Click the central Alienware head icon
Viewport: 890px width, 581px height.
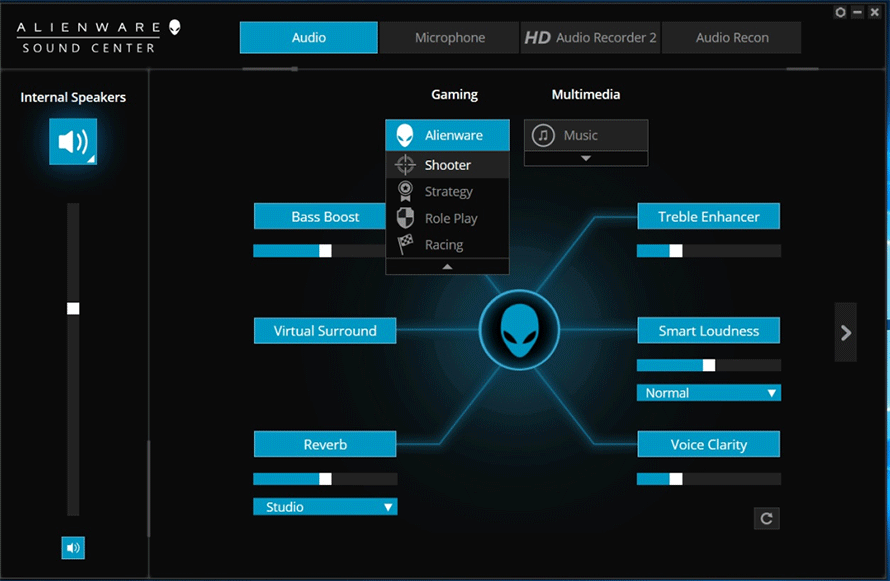coord(519,330)
